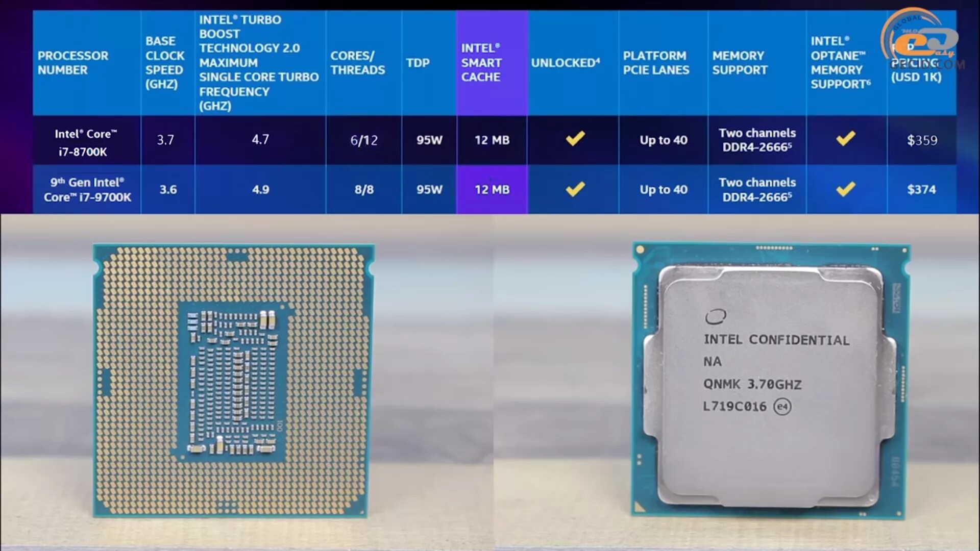Viewport: 980px width, 551px height.
Task: Click the Intel Optane Memory Support column header icon
Action: point(841,62)
